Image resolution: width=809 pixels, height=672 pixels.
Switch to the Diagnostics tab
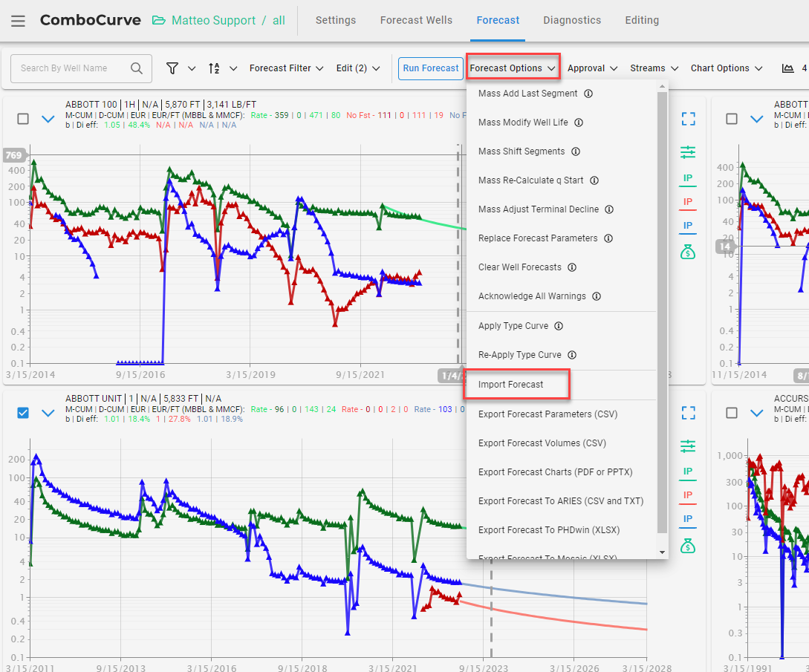coord(572,20)
